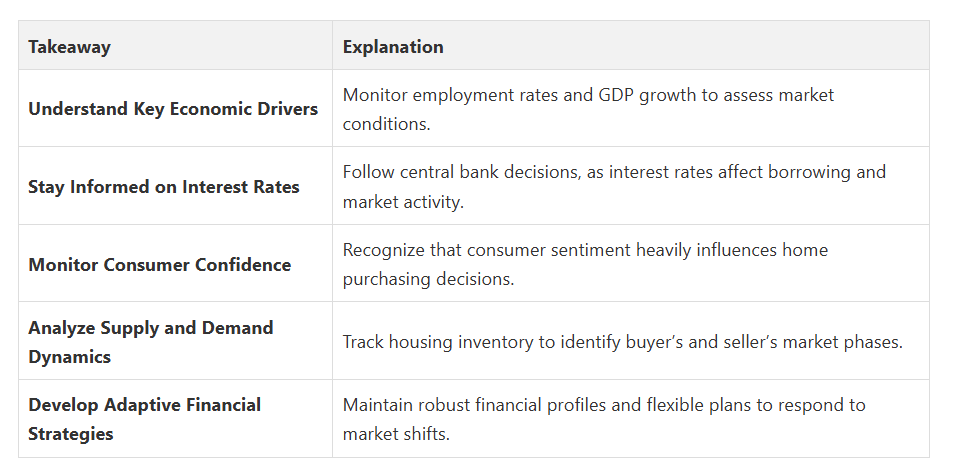Screen dimensions: 966x476
Task: Select the Monitor Consumer Confidence cell
Action: (x=176, y=264)
